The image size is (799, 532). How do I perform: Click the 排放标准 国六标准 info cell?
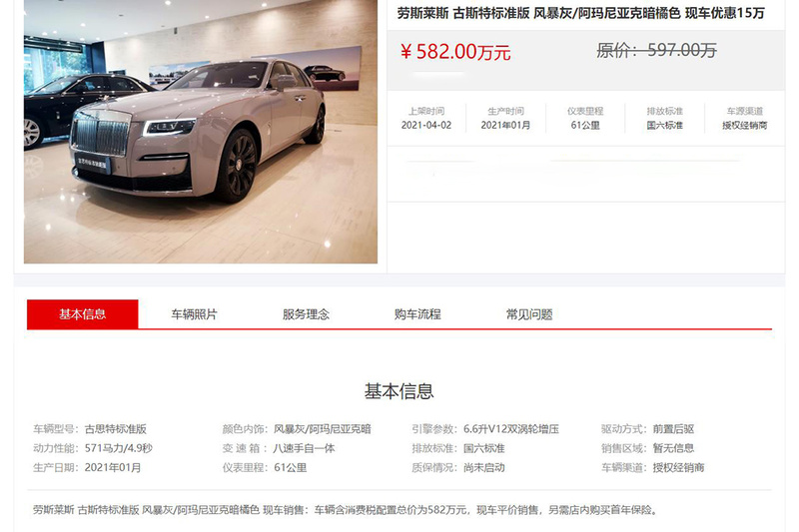point(664,118)
